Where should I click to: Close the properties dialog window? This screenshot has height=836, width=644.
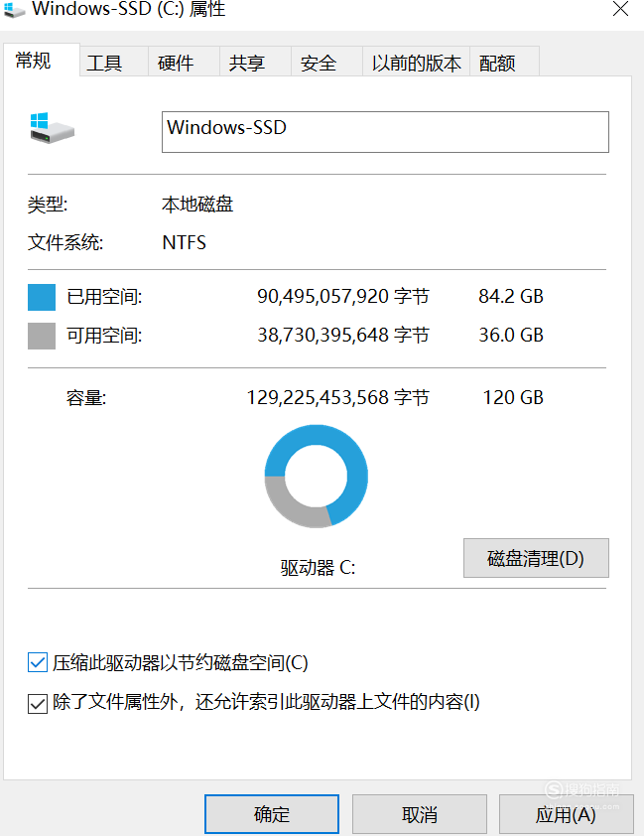click(x=620, y=9)
